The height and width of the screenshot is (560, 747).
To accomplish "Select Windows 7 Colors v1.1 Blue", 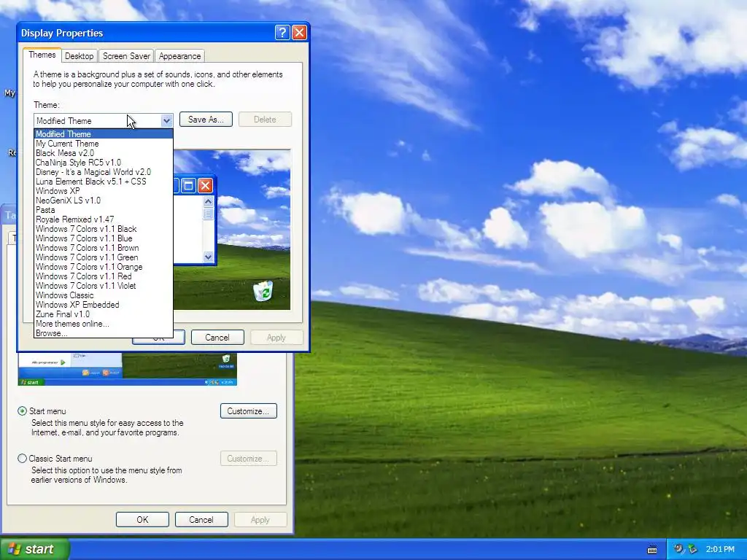I will 104,238.
